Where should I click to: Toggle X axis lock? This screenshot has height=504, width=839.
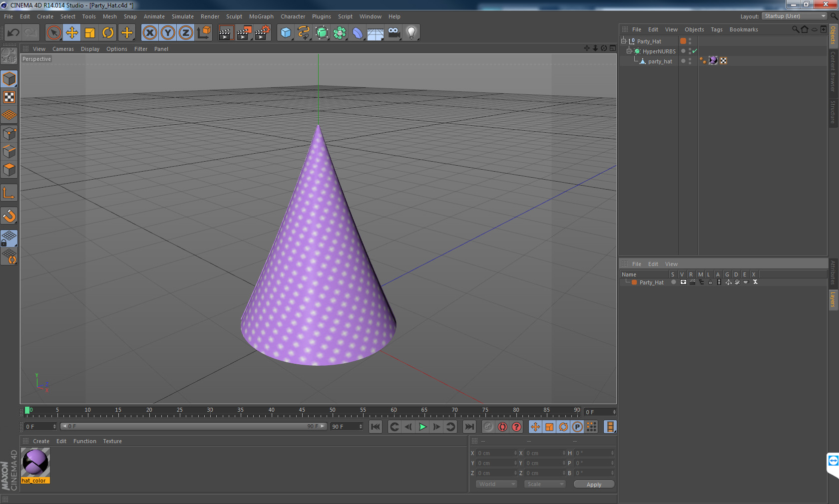click(150, 33)
